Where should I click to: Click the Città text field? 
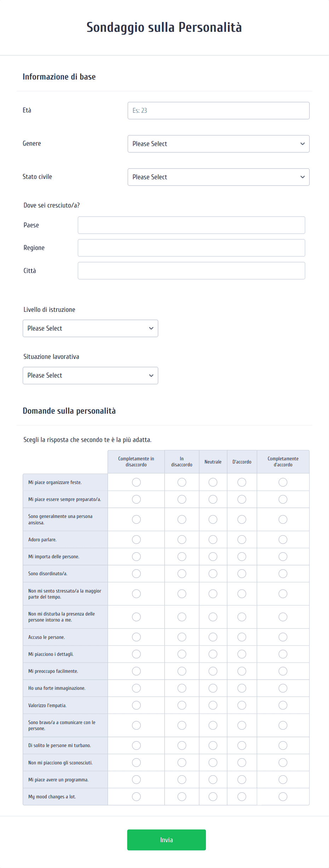pyautogui.click(x=191, y=271)
